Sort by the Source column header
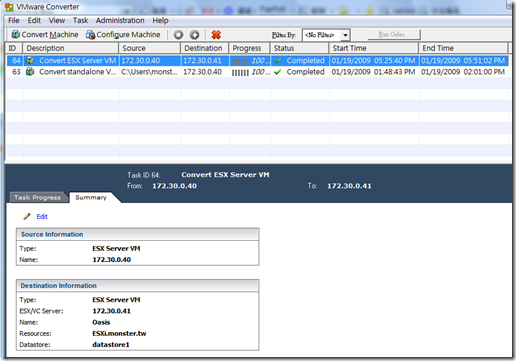516x361 pixels. point(150,48)
